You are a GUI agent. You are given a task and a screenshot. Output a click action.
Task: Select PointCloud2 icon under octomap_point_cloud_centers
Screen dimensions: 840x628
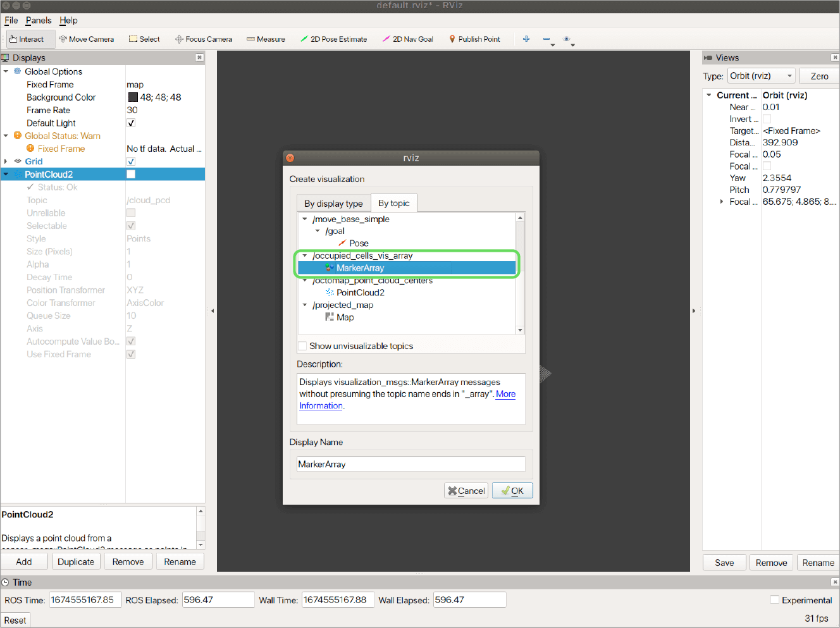330,292
